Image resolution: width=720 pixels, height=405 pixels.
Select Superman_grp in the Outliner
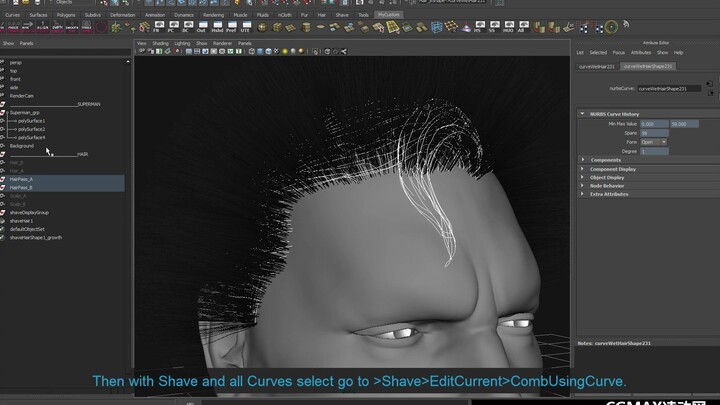tap(25, 112)
